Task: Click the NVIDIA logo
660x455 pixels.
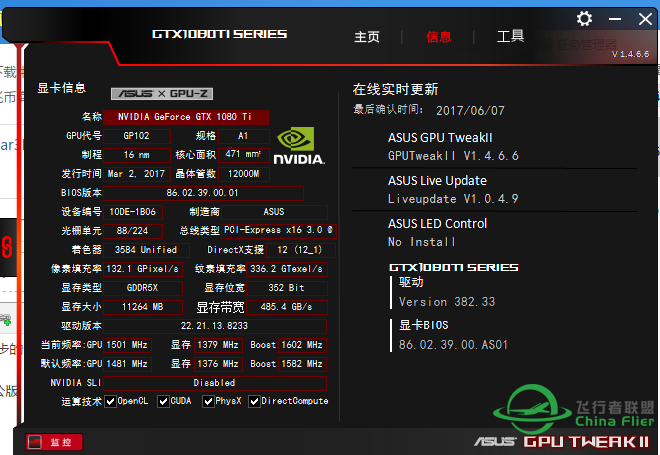Action: tap(299, 146)
